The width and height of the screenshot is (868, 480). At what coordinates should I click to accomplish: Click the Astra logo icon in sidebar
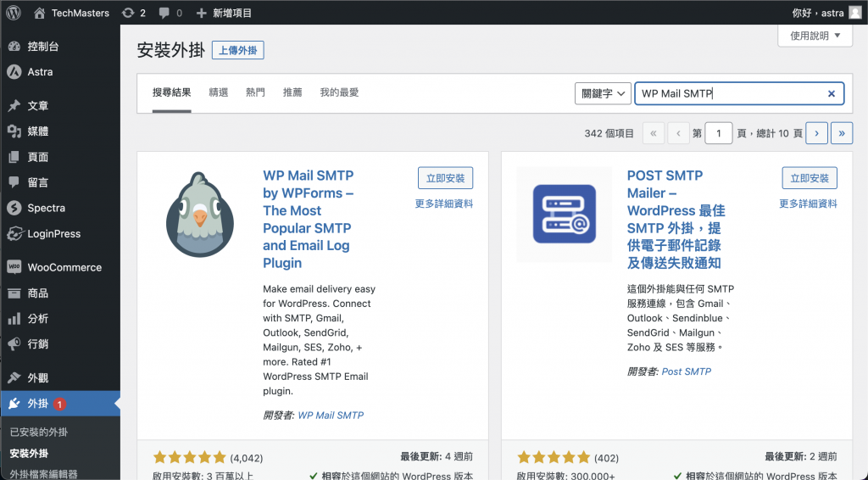pyautogui.click(x=14, y=72)
